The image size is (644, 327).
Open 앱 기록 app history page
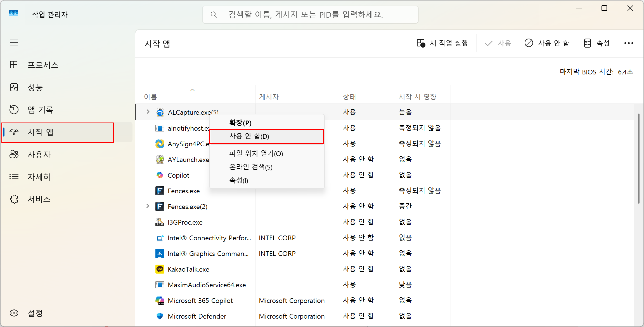(x=40, y=110)
